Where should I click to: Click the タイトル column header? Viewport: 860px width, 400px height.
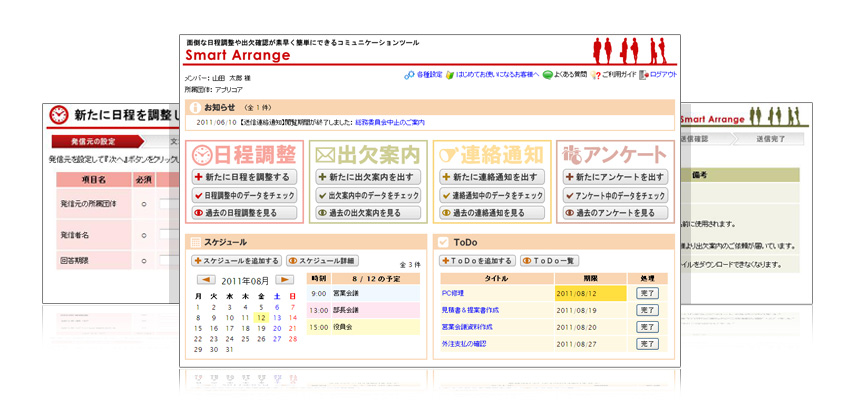497,278
